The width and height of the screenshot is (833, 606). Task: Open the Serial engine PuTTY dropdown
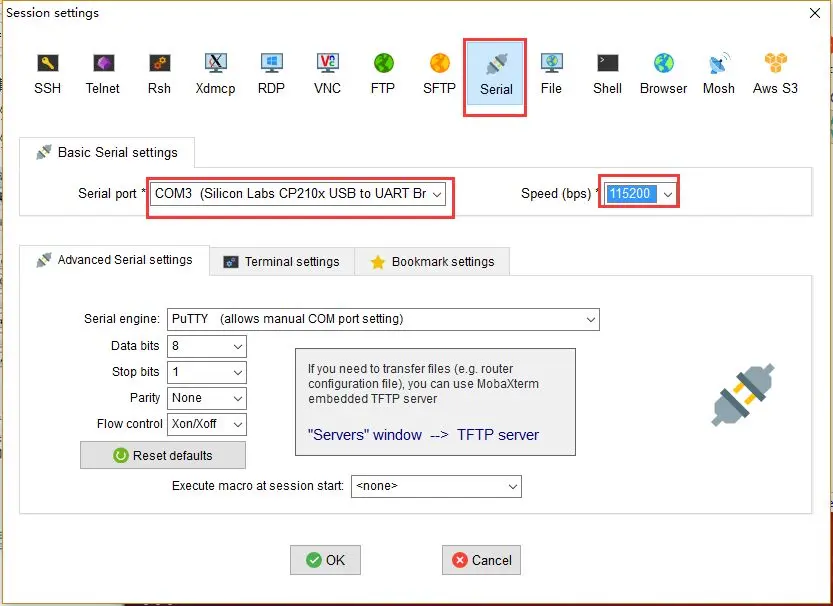(x=383, y=319)
